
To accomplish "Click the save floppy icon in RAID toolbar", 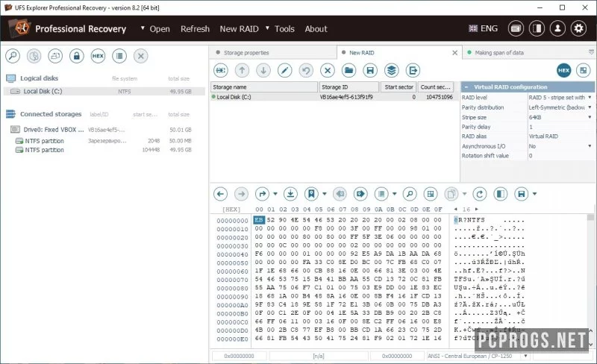I will 370,70.
